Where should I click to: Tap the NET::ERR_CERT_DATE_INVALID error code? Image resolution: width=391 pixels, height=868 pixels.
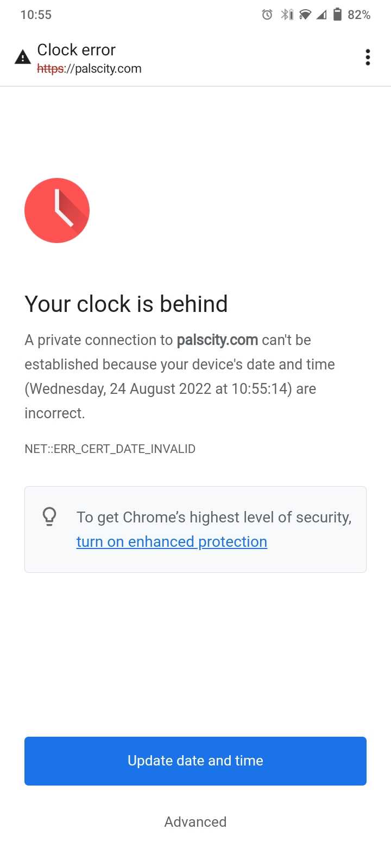(110, 449)
